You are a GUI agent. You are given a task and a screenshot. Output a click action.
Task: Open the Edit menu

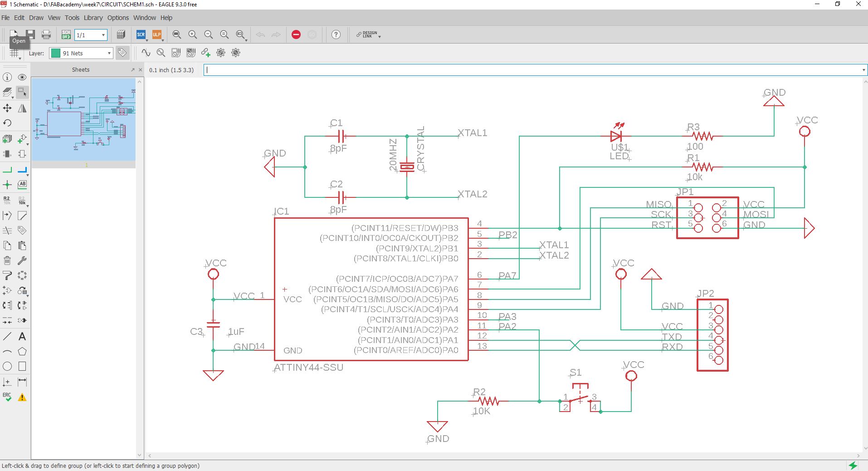point(19,18)
